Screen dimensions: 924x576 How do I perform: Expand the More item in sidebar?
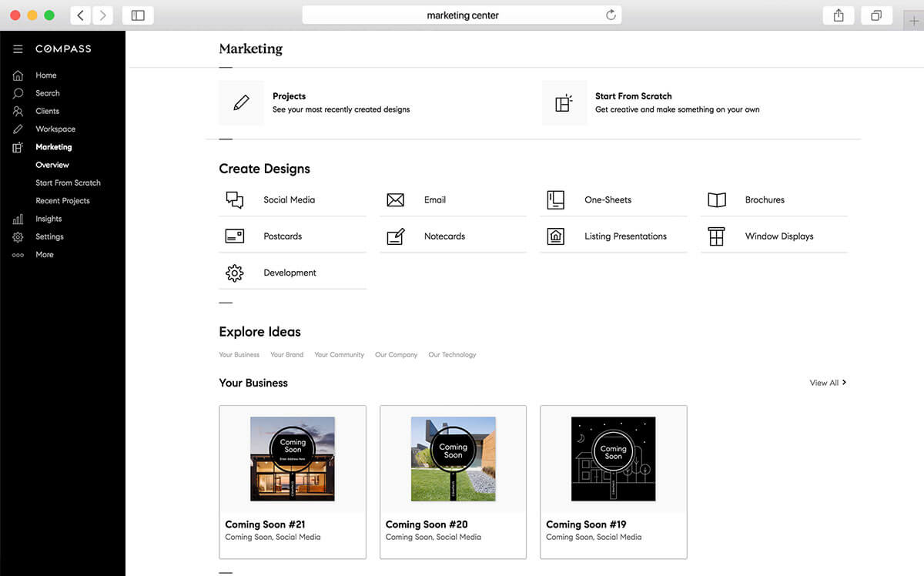(45, 255)
